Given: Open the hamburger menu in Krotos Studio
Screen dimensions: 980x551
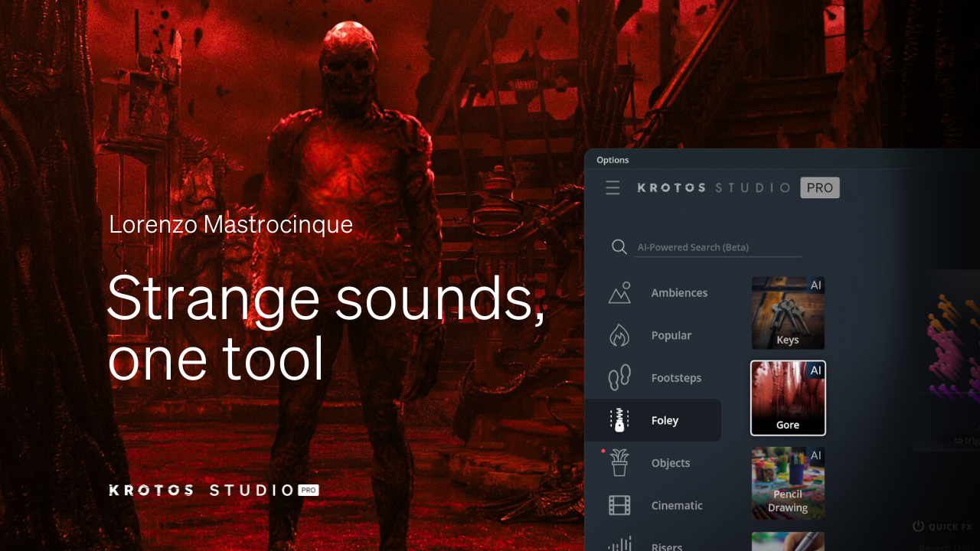Looking at the screenshot, I should coord(612,187).
